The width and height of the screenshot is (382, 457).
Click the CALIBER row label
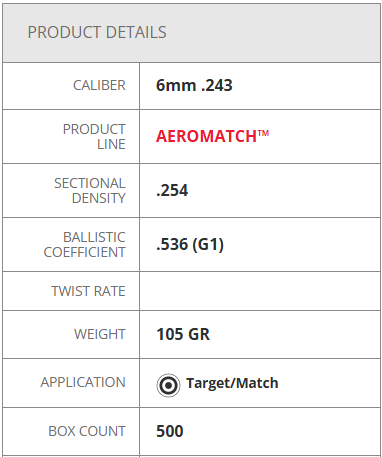click(99, 85)
